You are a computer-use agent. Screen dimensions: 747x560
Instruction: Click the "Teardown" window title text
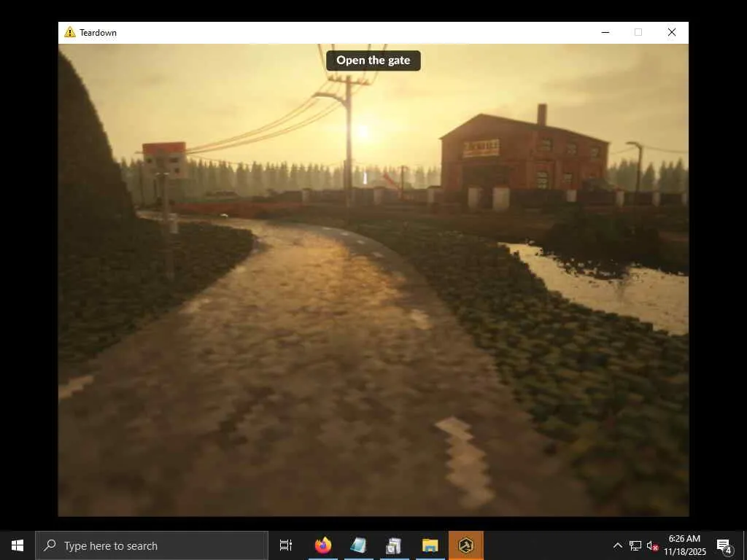pyautogui.click(x=98, y=33)
